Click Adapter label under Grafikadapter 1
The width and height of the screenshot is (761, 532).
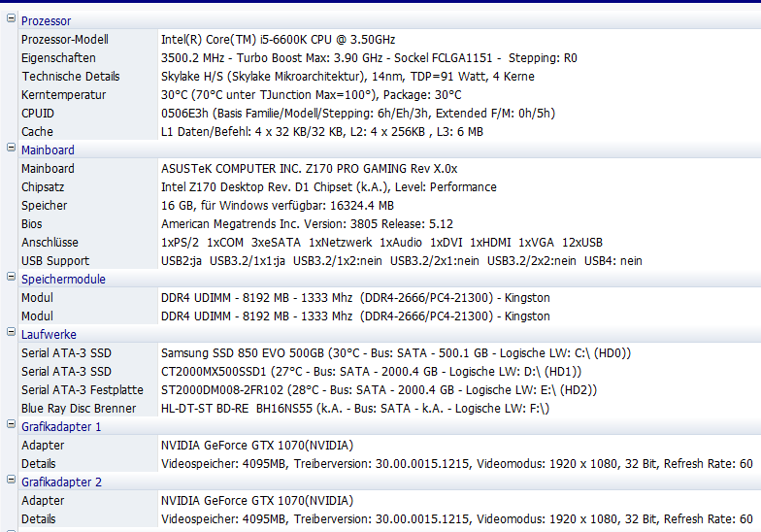(43, 445)
